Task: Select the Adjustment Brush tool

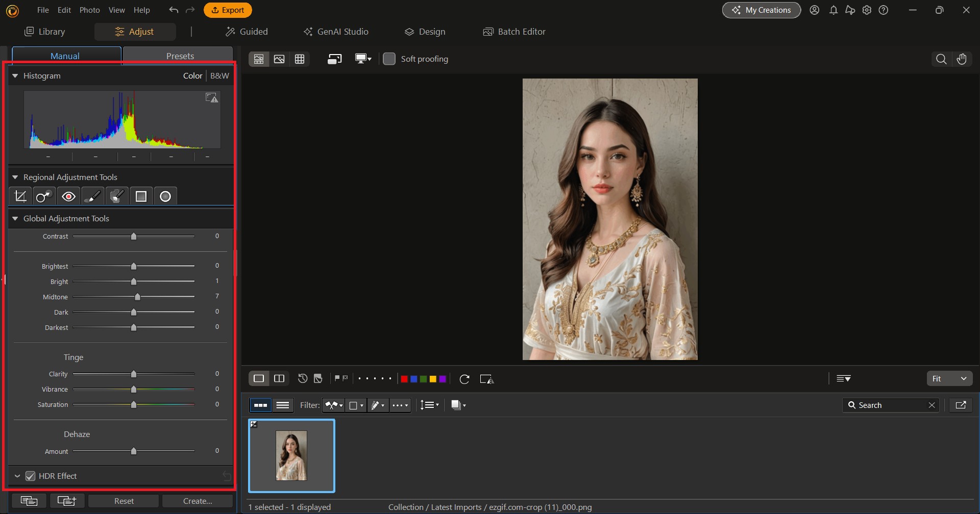Action: (x=92, y=196)
